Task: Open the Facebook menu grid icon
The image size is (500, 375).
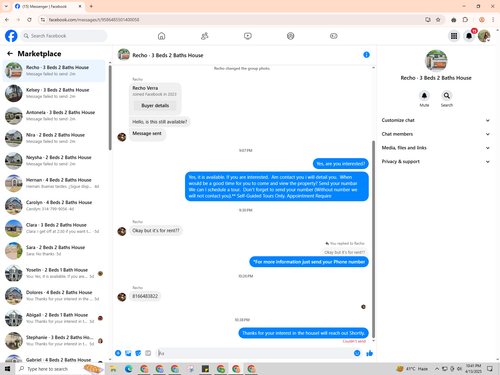Action: pyautogui.click(x=454, y=36)
